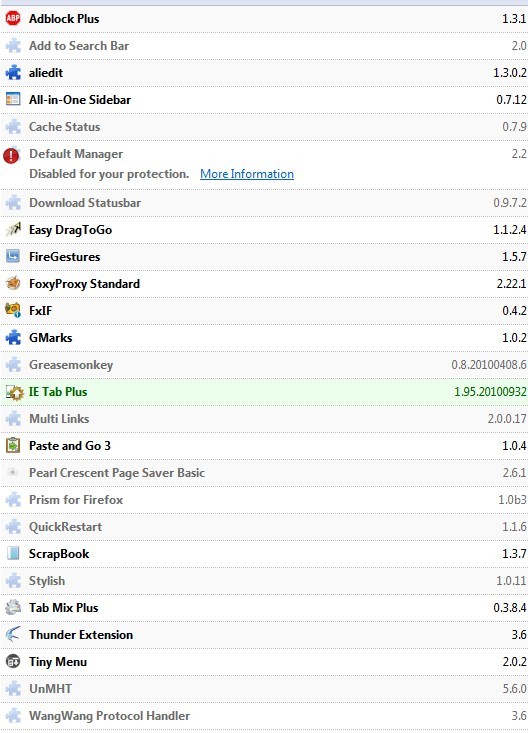The image size is (528, 733).
Task: Select the FoxyProxy Standard name
Action: point(84,284)
